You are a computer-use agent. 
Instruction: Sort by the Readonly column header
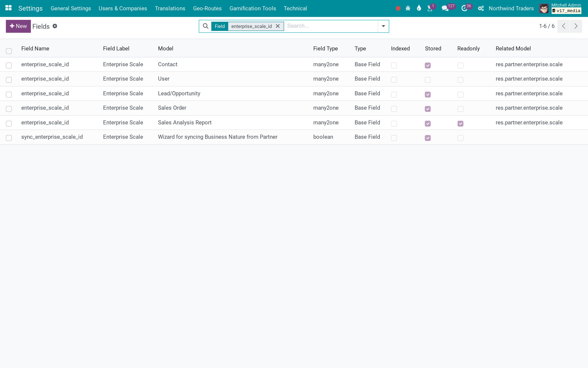pos(469,48)
